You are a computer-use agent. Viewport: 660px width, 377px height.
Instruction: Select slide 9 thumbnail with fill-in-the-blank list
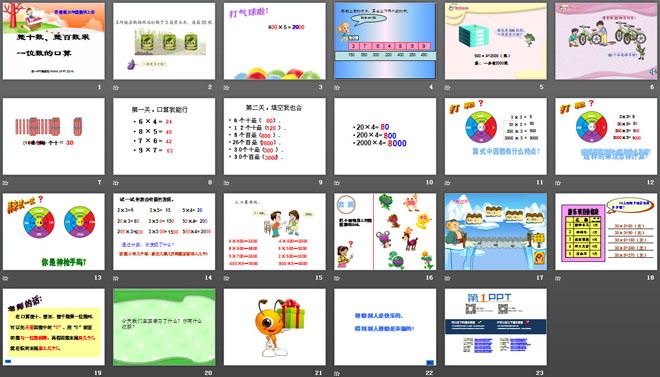point(274,136)
